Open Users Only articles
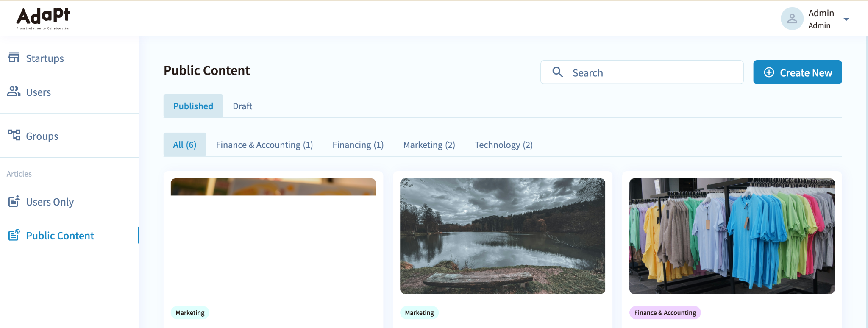 [x=70, y=202]
